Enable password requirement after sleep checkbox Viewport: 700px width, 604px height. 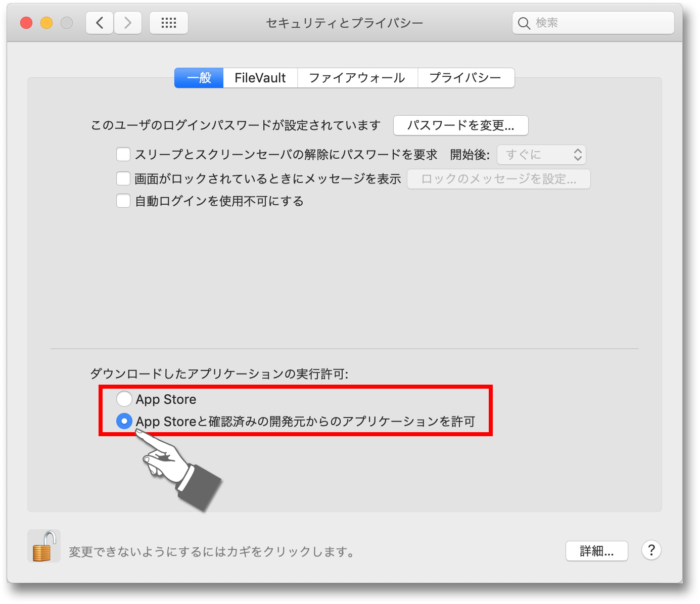(x=123, y=154)
